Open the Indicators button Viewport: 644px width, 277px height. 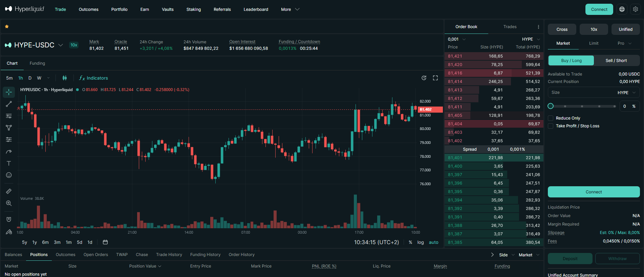coord(93,78)
